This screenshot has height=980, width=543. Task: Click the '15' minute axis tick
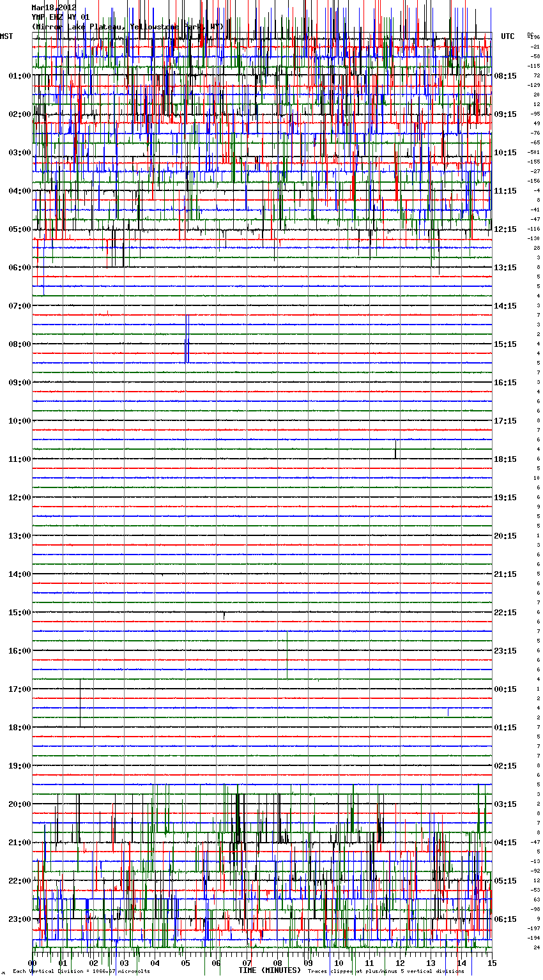(x=492, y=963)
